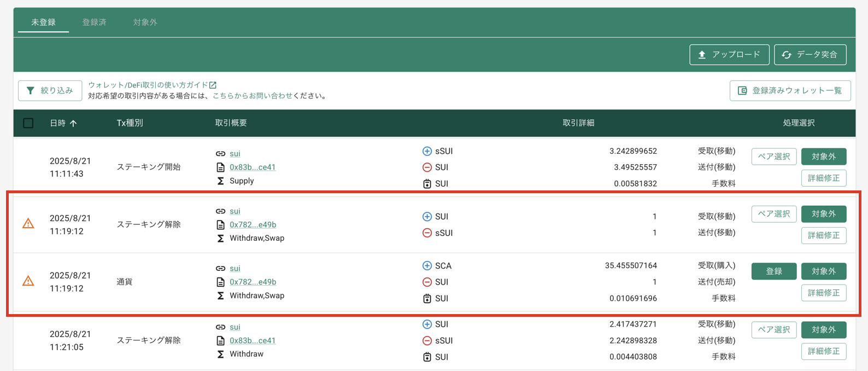
Task: Click plus icon beside SUI 2.417437271
Action: pos(427,324)
